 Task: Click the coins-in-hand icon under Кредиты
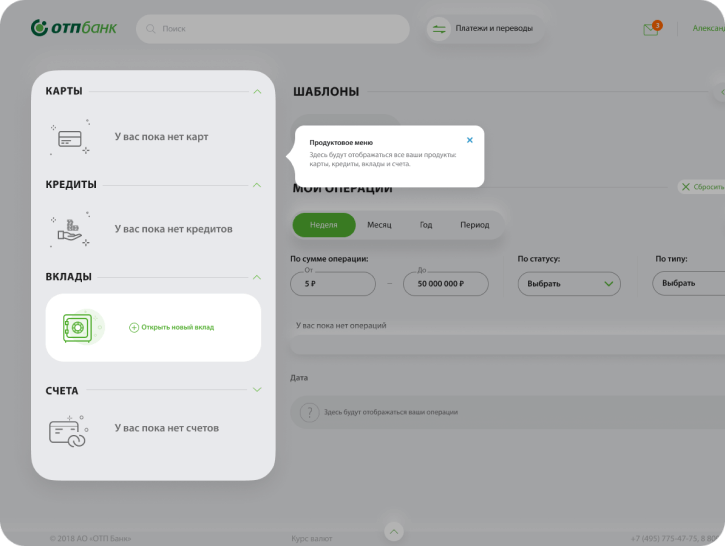point(69,229)
